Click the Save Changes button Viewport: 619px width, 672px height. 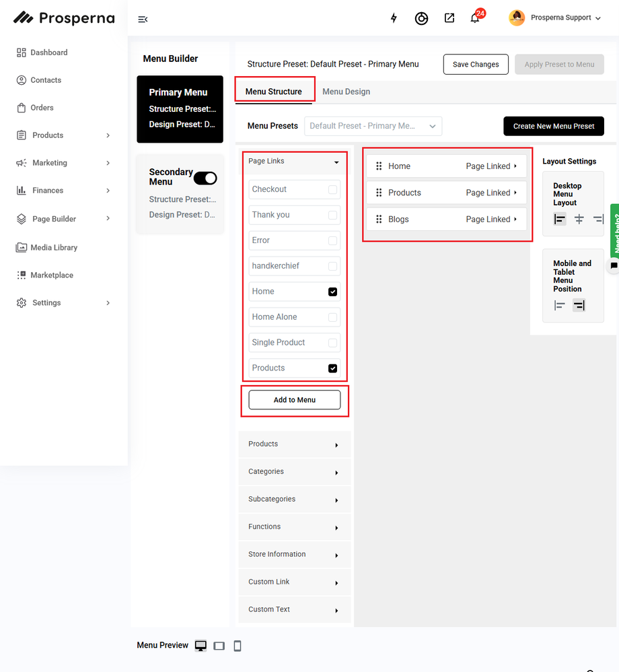pyautogui.click(x=476, y=64)
